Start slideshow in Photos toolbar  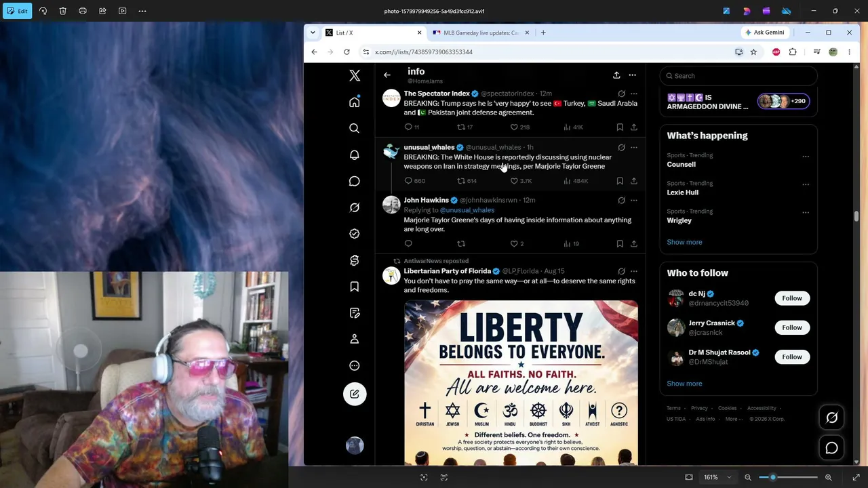coord(123,11)
